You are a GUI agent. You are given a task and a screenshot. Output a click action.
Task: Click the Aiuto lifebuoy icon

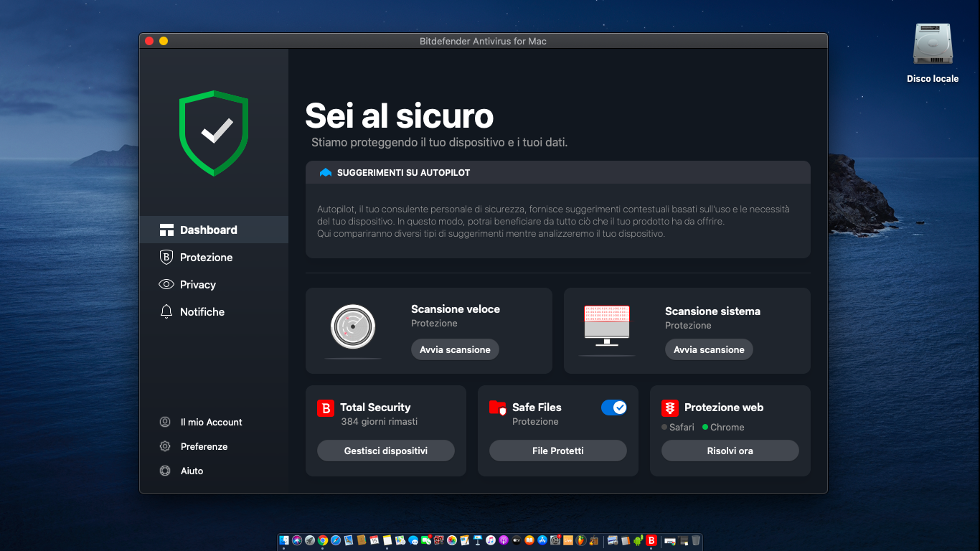pyautogui.click(x=165, y=471)
